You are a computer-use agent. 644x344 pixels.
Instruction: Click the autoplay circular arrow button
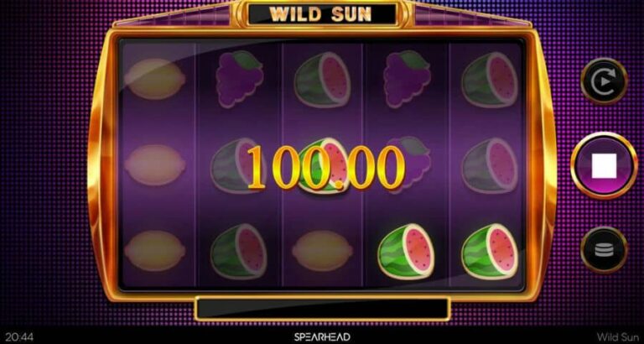604,81
